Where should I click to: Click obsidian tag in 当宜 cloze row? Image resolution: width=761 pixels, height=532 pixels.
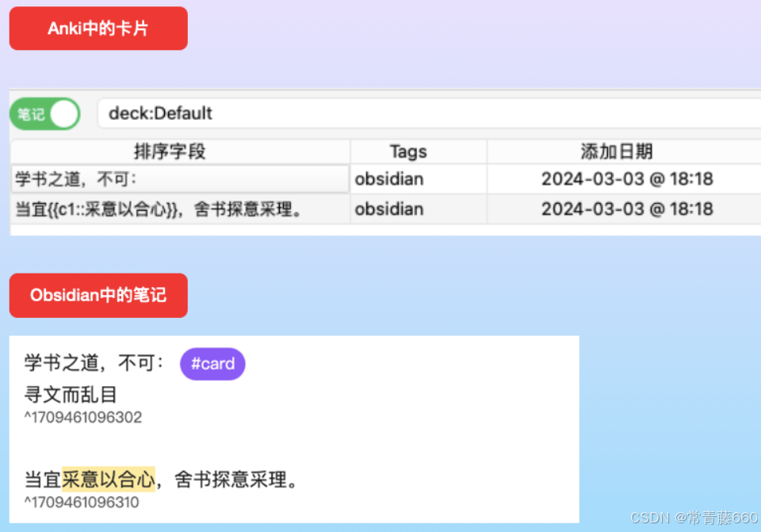(389, 209)
